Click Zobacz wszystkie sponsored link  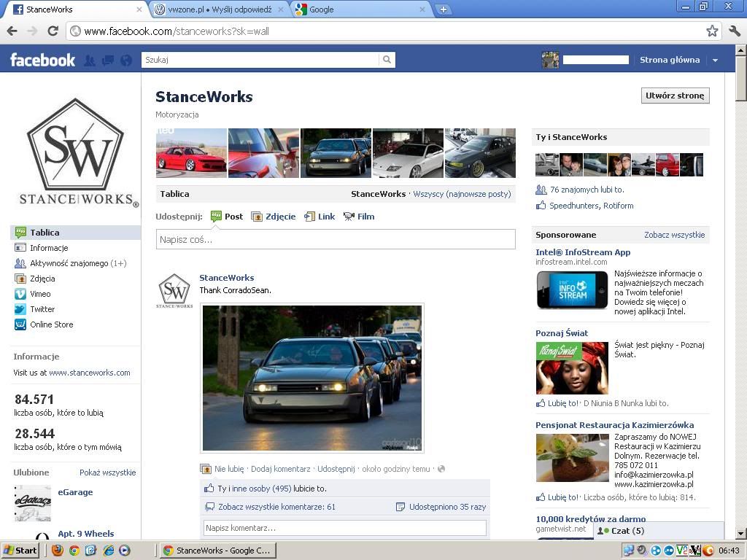(674, 235)
